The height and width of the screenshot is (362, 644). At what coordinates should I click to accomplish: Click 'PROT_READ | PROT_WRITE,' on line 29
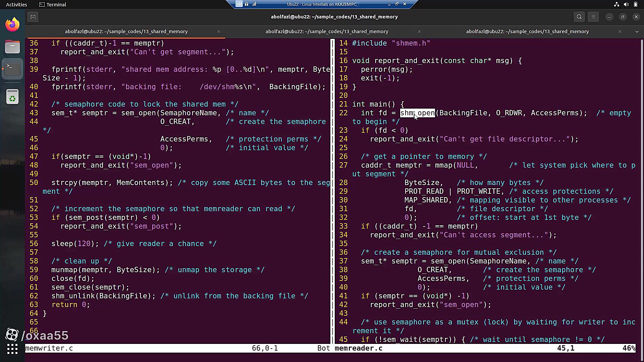[x=454, y=191]
